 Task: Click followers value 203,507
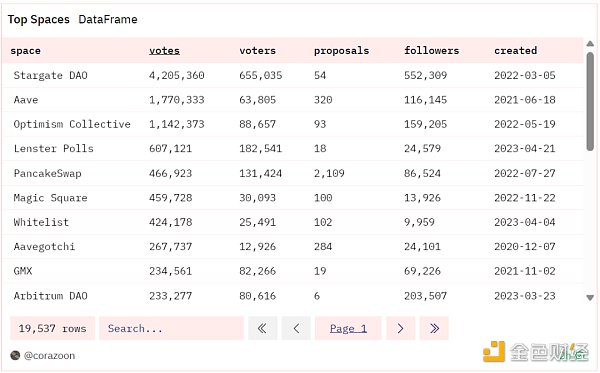pos(426,296)
